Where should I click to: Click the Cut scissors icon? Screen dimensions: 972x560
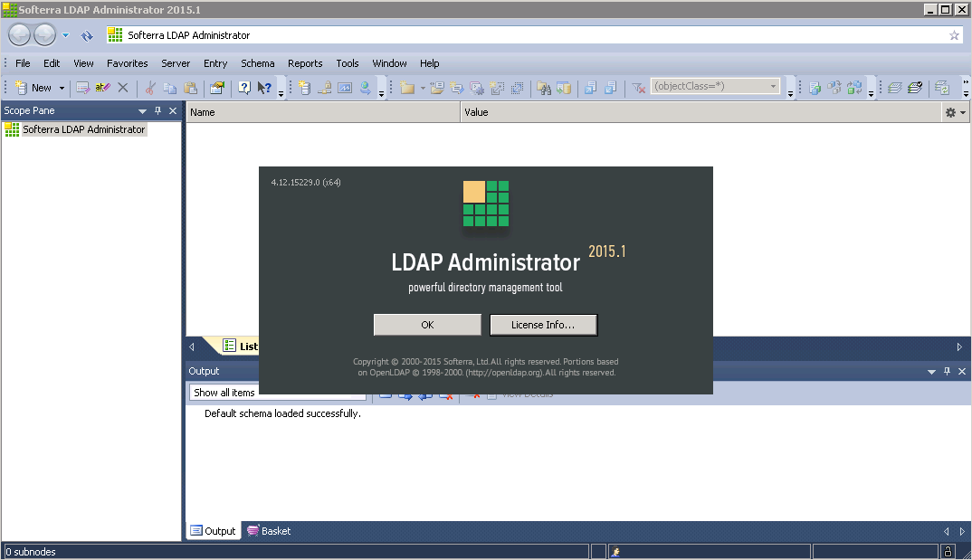tap(150, 88)
